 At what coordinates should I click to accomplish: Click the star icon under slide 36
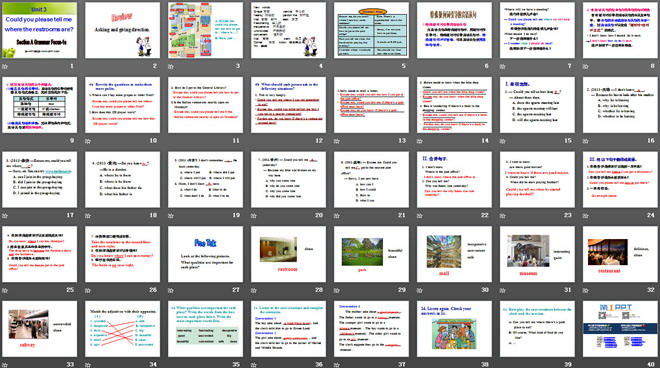tap(254, 365)
